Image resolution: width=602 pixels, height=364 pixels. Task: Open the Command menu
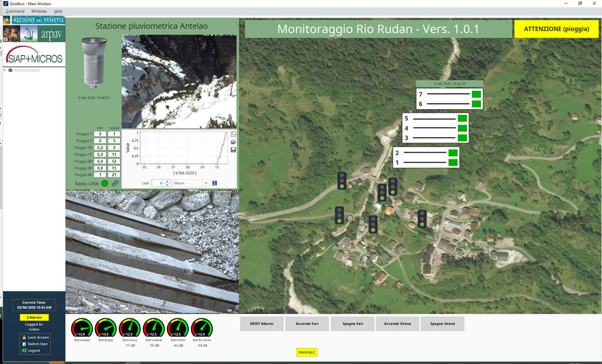tap(15, 11)
